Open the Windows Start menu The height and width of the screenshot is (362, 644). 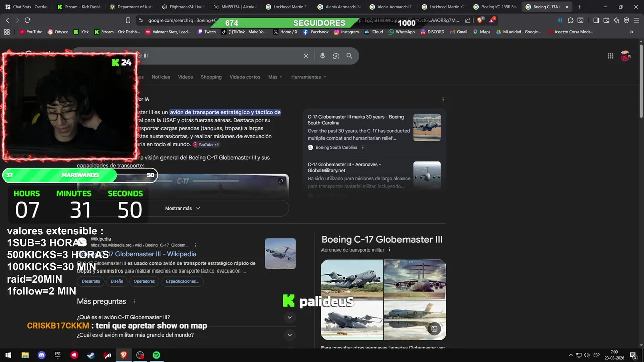click(8, 355)
